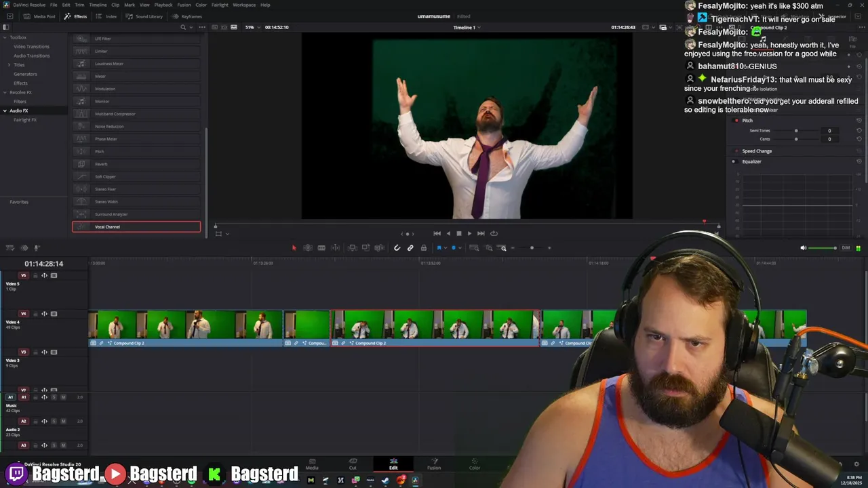The width and height of the screenshot is (868, 488).
Task: Click the Go to First Frame button
Action: 437,233
